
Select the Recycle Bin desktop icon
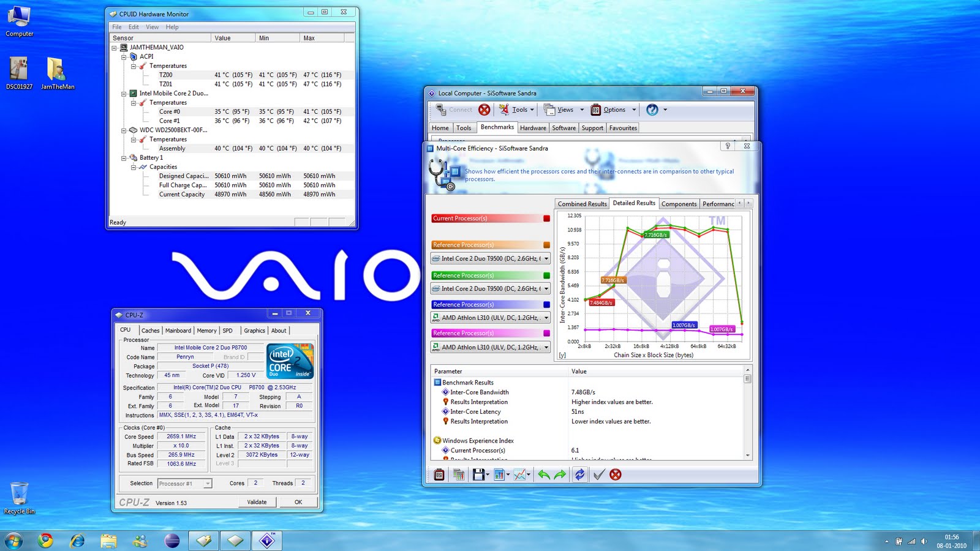point(20,498)
